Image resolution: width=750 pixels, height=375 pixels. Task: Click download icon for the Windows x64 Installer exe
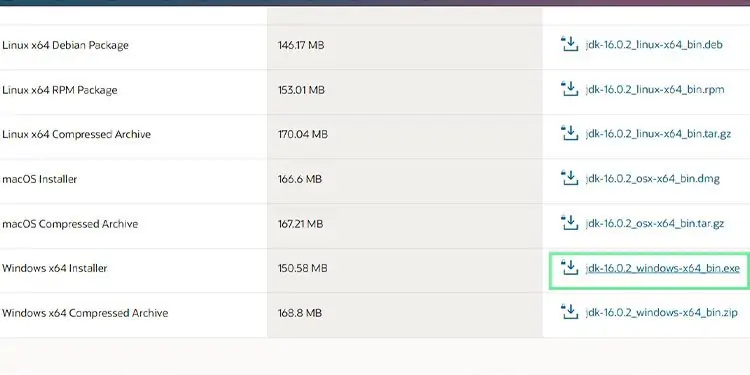coord(569,267)
